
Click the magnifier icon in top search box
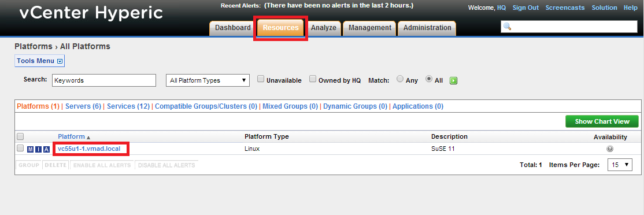507,27
